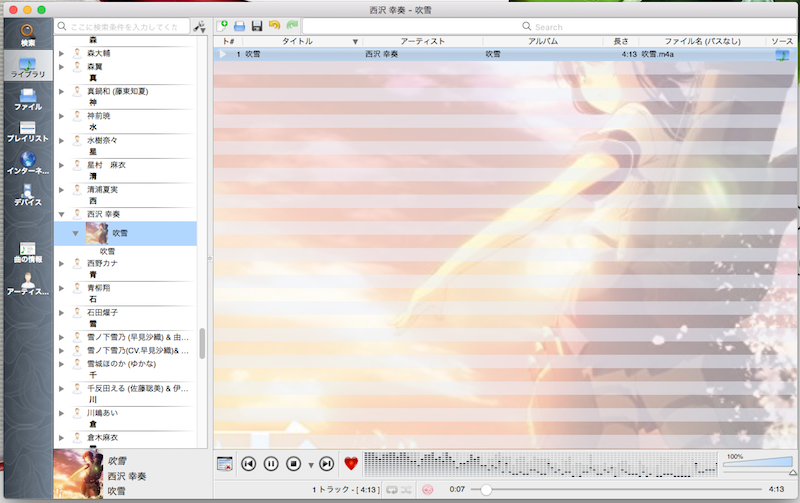800x503 pixels.
Task: Click the floppy disk save playlist icon
Action: point(257,25)
